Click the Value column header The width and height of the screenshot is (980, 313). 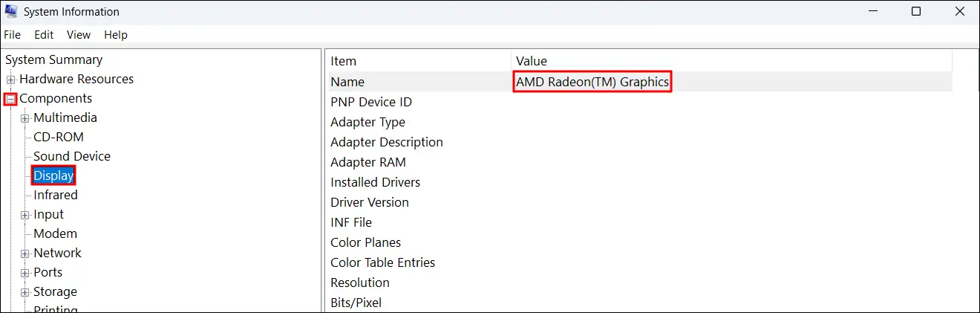point(731,61)
